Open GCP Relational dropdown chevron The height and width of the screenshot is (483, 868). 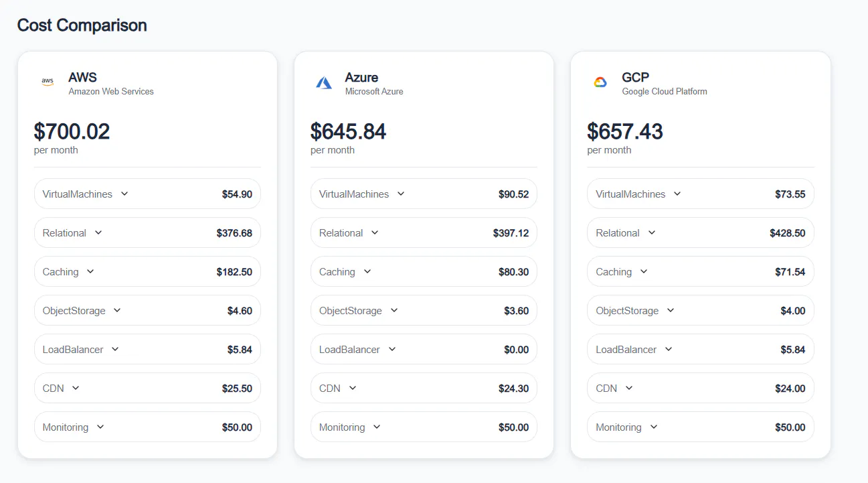(652, 232)
